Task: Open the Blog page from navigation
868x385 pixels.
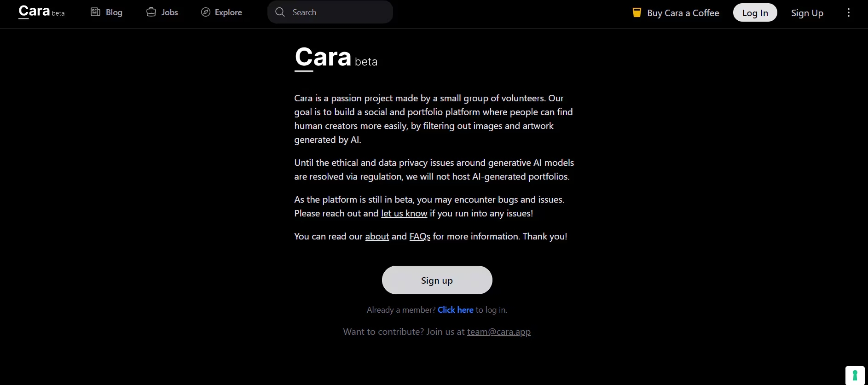Action: (x=114, y=12)
